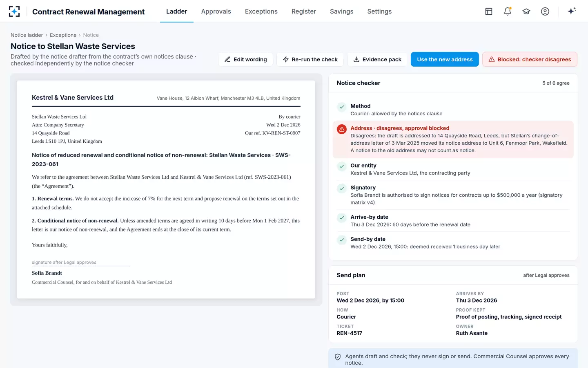Open the user account profile icon
This screenshot has width=588, height=368.
[545, 11]
